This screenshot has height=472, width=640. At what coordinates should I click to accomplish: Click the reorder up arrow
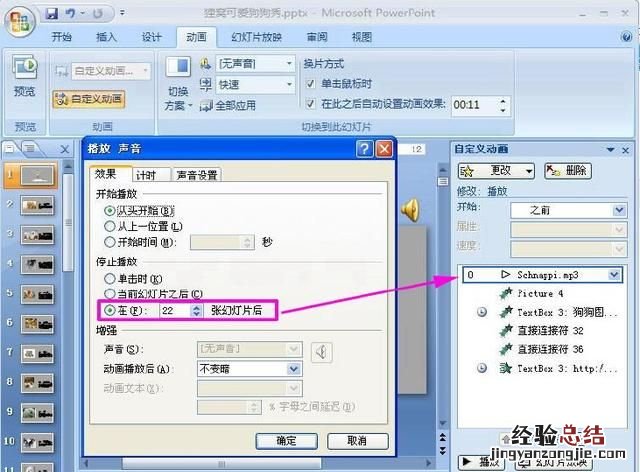pyautogui.click(x=506, y=439)
